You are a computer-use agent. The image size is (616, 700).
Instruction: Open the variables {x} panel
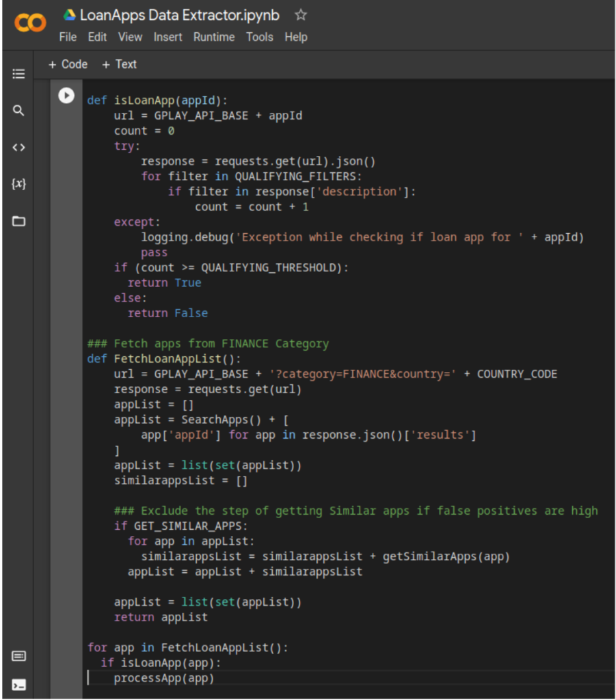18,183
